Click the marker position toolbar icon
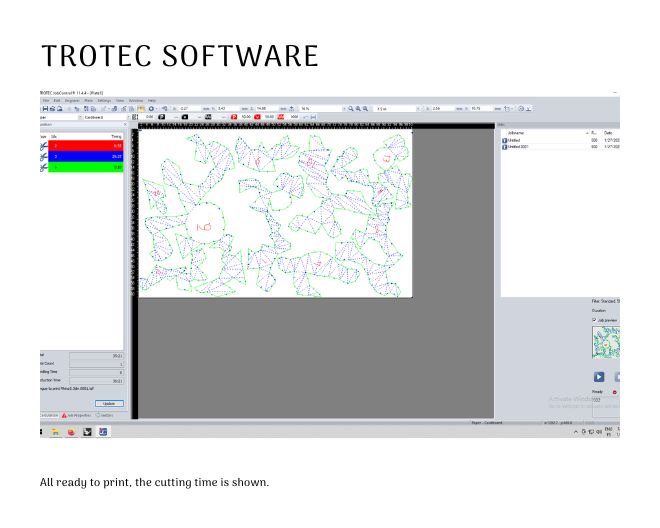 [509, 109]
